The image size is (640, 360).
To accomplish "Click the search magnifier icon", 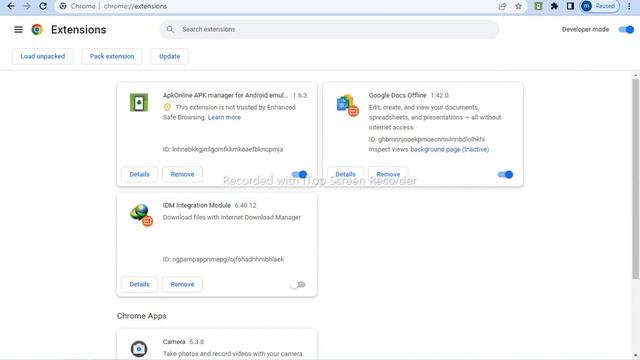I will (170, 29).
